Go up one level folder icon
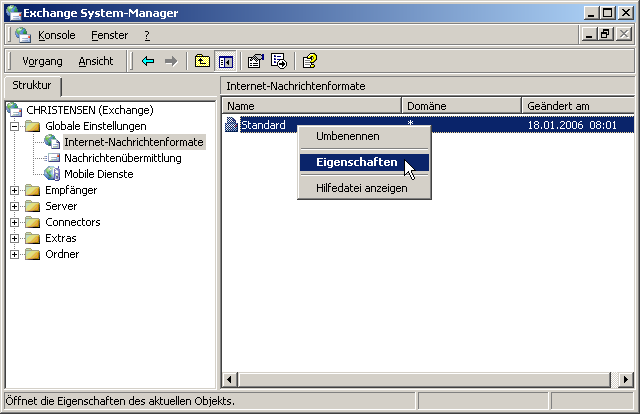Image resolution: width=640 pixels, height=414 pixels. 202,61
